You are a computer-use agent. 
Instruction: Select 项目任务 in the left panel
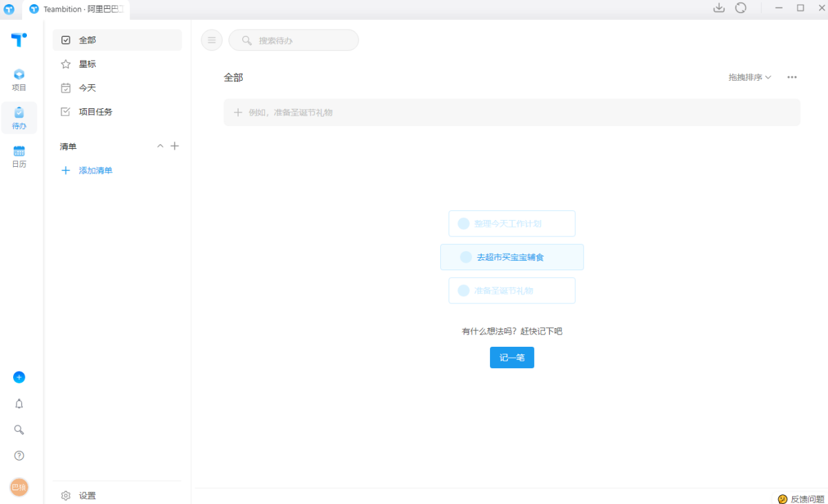pos(95,112)
